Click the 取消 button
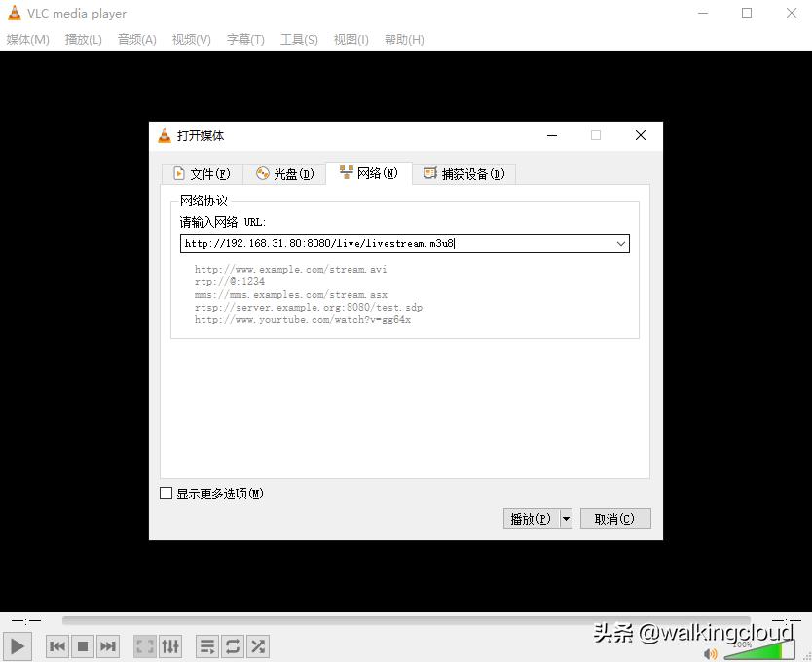This screenshot has height=662, width=812. coord(615,518)
